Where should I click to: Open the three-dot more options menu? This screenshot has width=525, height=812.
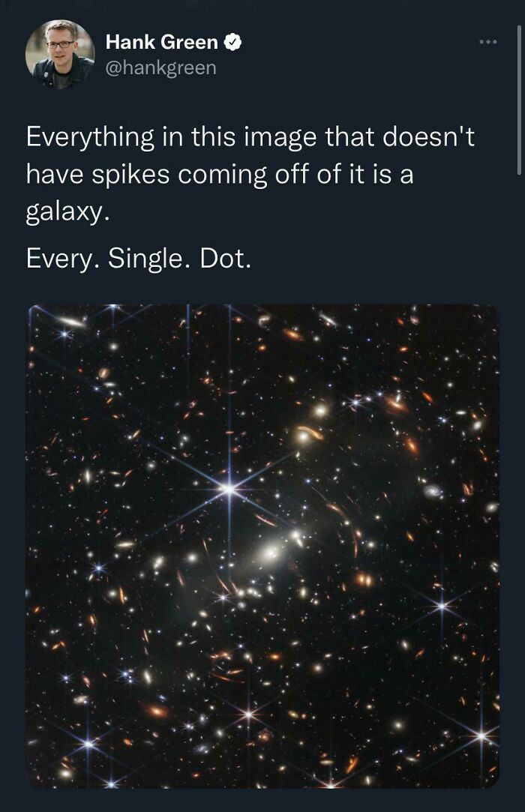tap(489, 42)
